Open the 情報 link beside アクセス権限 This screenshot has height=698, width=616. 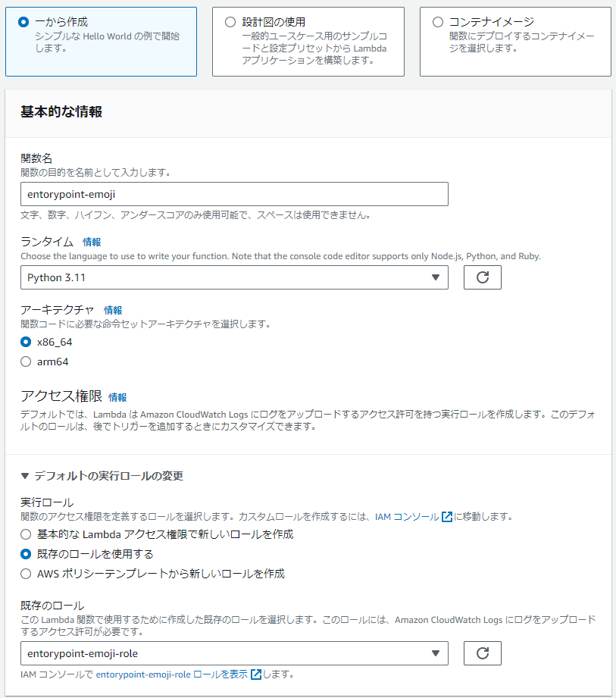[x=117, y=397]
